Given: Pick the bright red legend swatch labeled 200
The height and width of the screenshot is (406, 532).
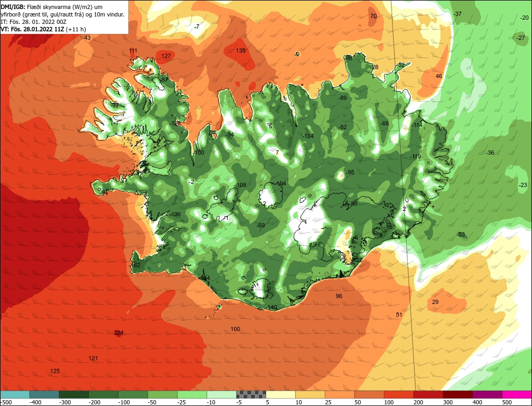Looking at the screenshot, I should click(428, 394).
